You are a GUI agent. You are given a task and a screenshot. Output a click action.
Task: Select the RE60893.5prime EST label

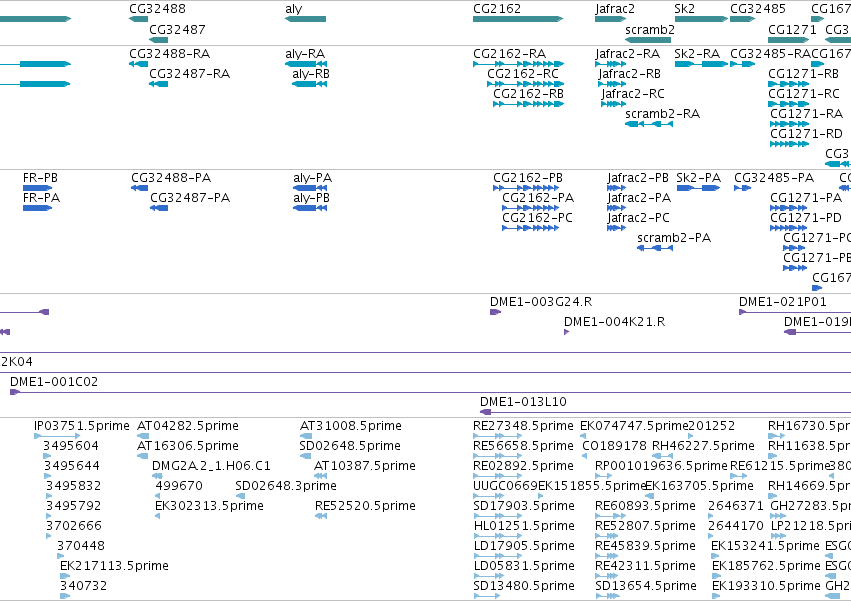(x=645, y=505)
